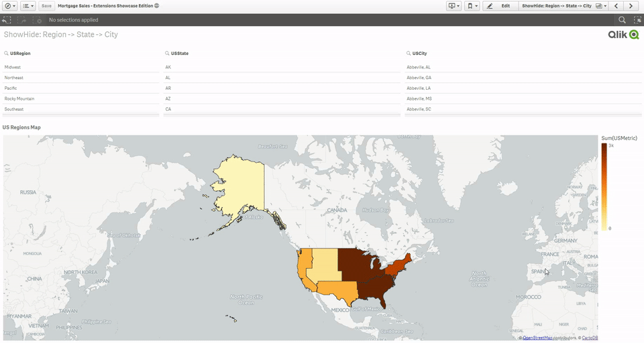Select Pacific in USRegion list

click(81, 88)
